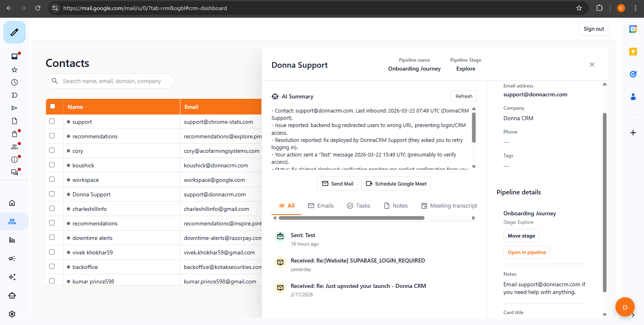This screenshot has height=325, width=644.
Task: Open Google Calendar side panel icon
Action: tap(633, 29)
